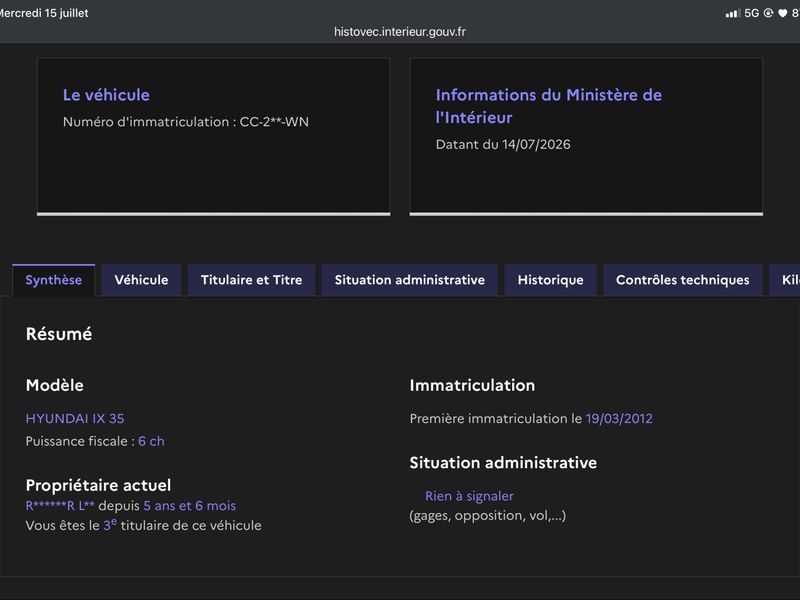The image size is (800, 600).
Task: Open the Titulaire et Titre tab
Action: tap(252, 280)
